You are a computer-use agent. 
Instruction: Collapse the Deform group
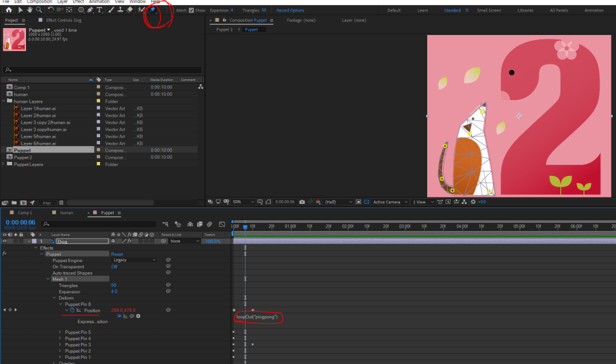54,298
